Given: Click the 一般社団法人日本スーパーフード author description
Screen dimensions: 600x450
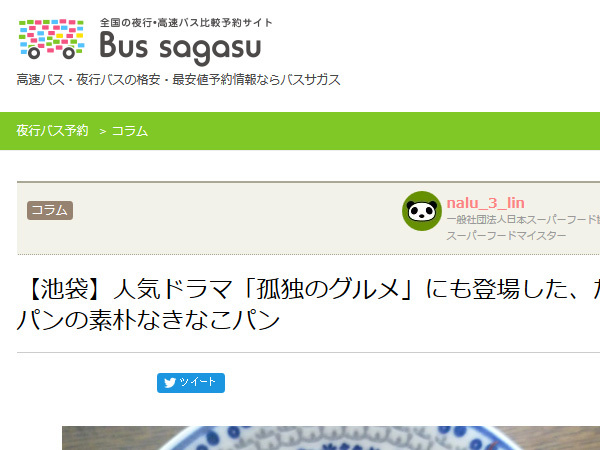Looking at the screenshot, I should point(523,220).
